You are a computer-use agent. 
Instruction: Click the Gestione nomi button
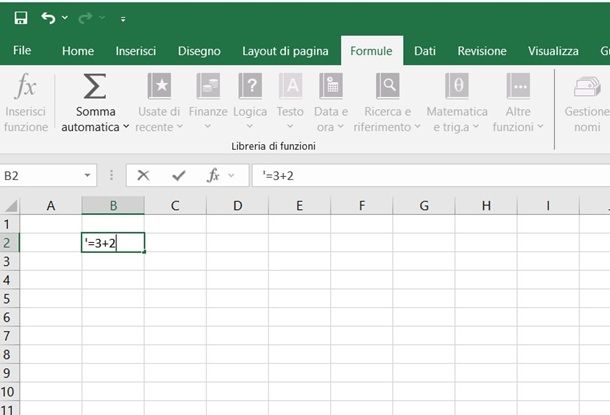click(586, 104)
